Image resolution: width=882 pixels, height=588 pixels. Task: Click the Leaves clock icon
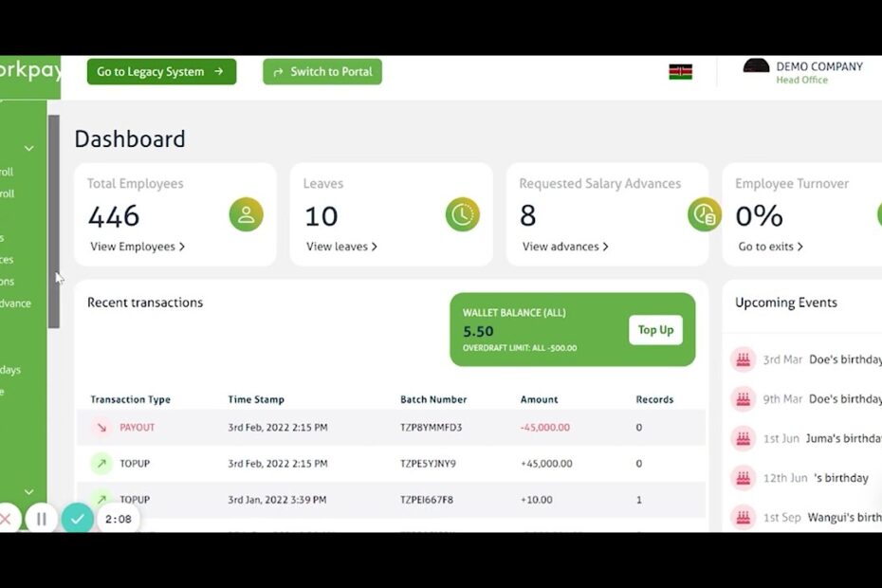point(462,214)
